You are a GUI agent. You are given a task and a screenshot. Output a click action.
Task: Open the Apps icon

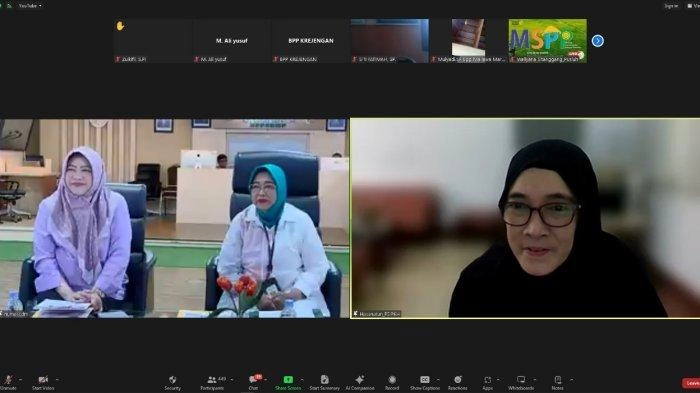coord(488,380)
